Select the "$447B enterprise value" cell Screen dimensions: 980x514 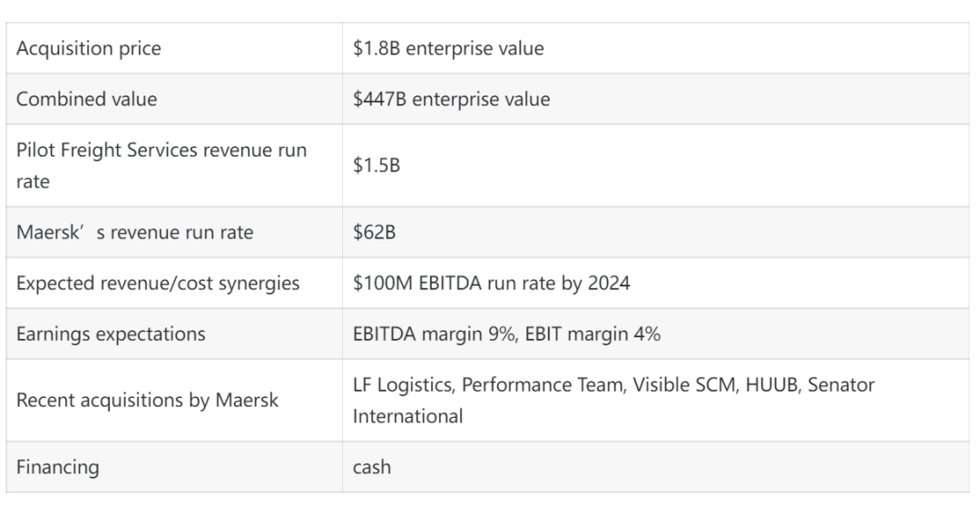coord(451,100)
